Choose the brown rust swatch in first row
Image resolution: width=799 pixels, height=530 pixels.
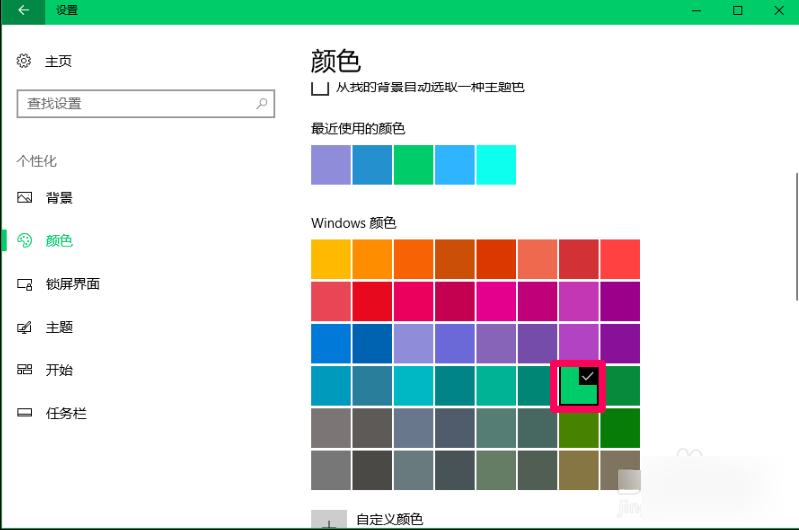pyautogui.click(x=455, y=259)
